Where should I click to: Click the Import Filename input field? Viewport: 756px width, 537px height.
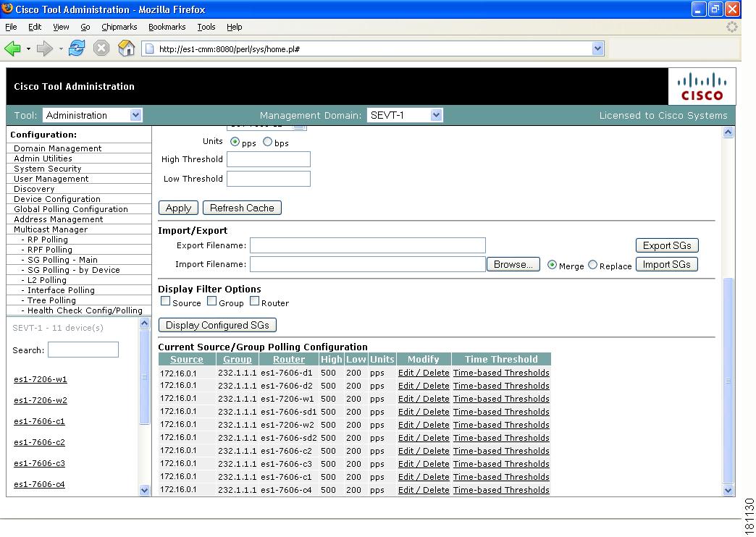(x=368, y=264)
